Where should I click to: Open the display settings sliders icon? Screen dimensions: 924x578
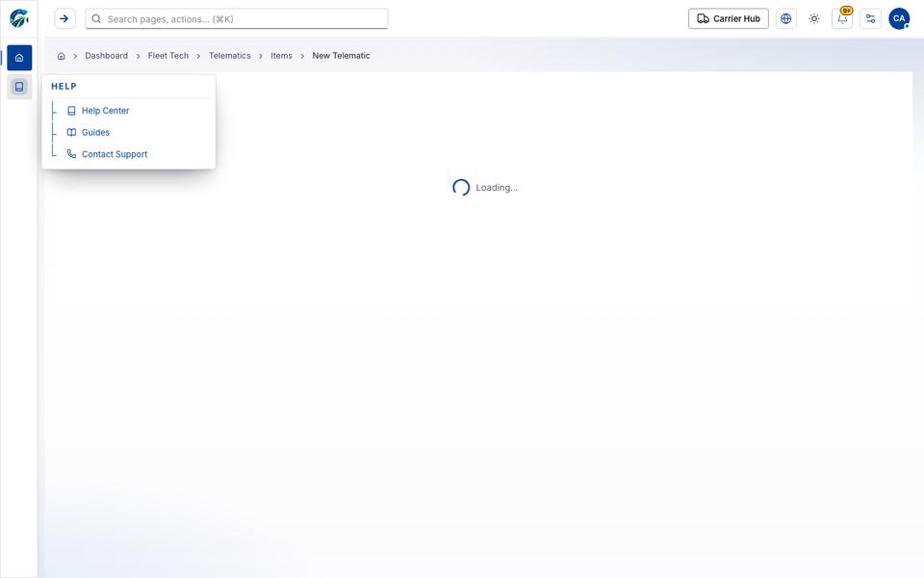click(870, 19)
